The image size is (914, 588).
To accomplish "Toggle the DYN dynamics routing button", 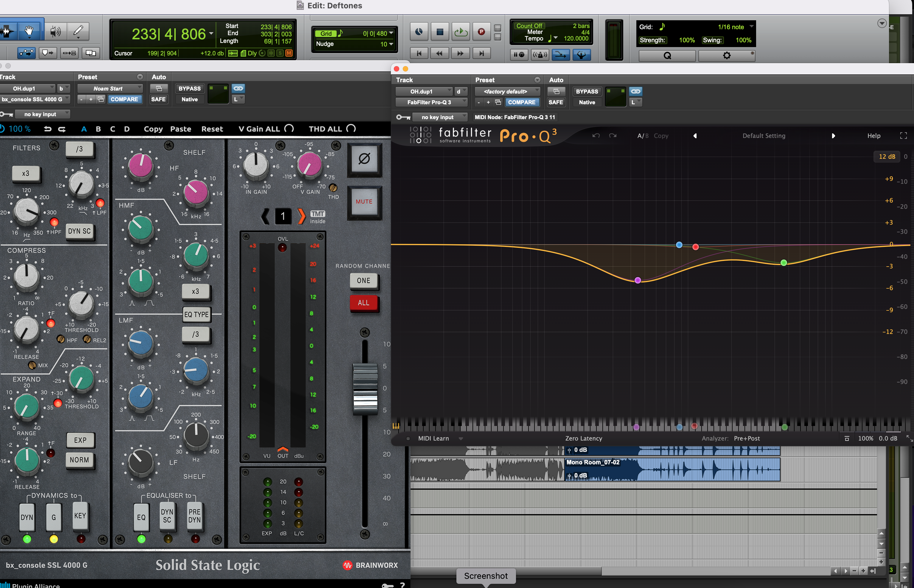I will tap(27, 517).
